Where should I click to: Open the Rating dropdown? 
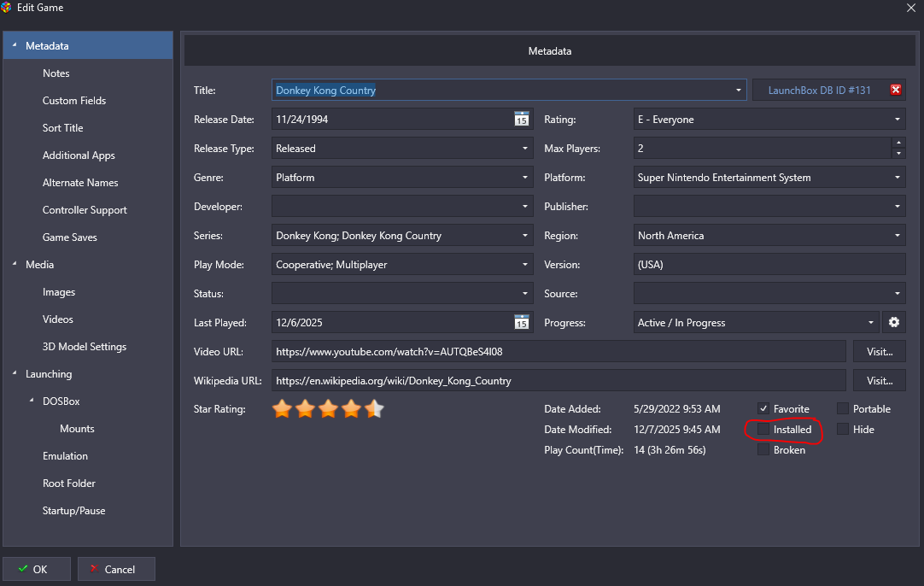pyautogui.click(x=898, y=120)
